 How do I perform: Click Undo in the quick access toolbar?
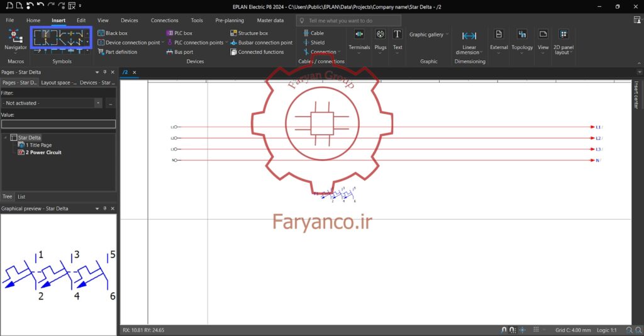click(40, 6)
